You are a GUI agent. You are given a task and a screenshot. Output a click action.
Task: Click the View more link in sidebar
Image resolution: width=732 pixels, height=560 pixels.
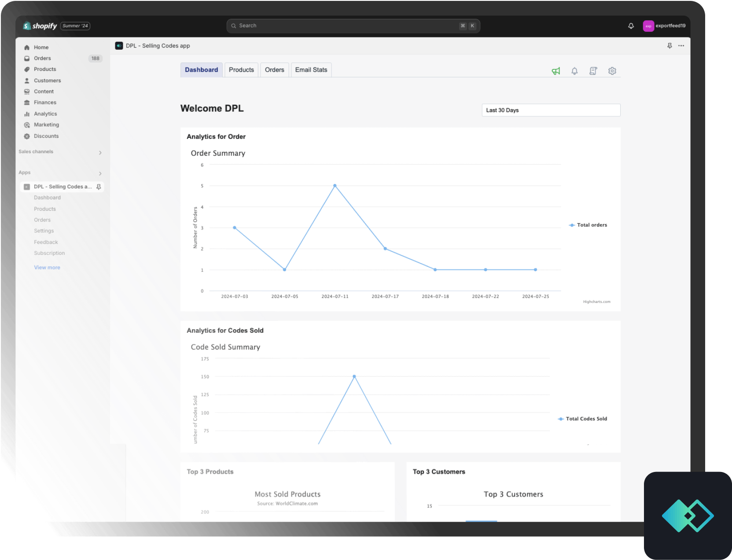[x=47, y=267]
